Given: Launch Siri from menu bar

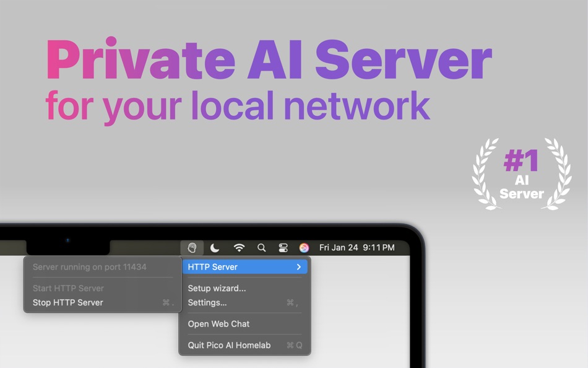Looking at the screenshot, I should [304, 247].
